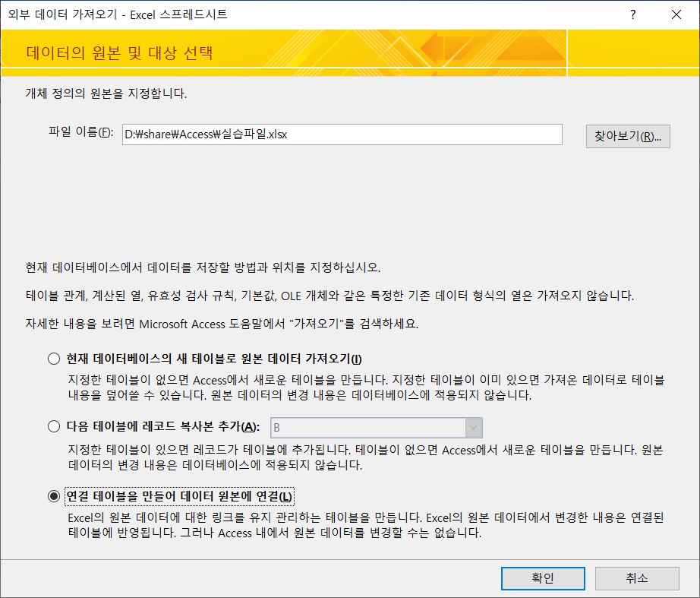Click the sentence starting "현재 데이터베이스에서 데이터를 저장할"
This screenshot has width=700, height=598.
click(203, 267)
